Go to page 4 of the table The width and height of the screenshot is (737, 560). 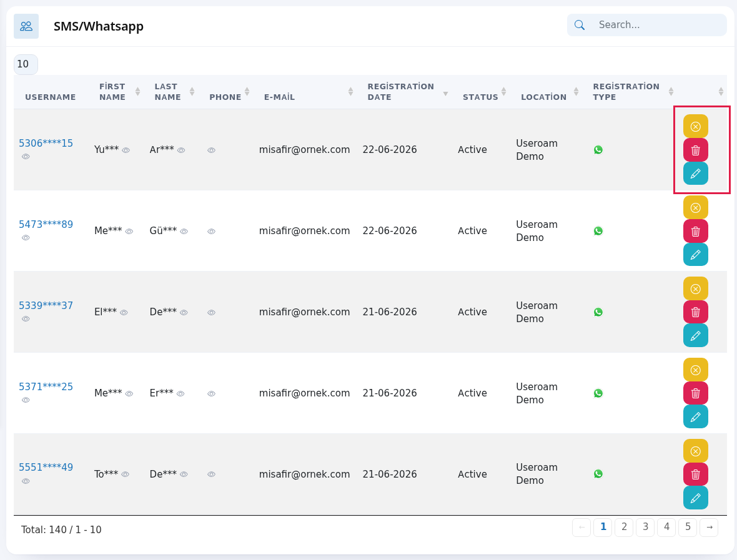tap(666, 527)
